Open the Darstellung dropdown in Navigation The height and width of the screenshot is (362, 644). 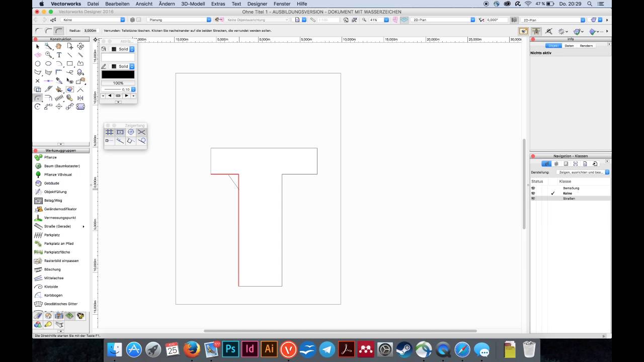583,172
